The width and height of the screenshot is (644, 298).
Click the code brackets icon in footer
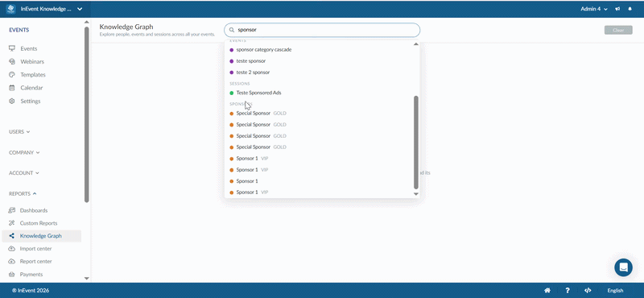[x=588, y=291]
